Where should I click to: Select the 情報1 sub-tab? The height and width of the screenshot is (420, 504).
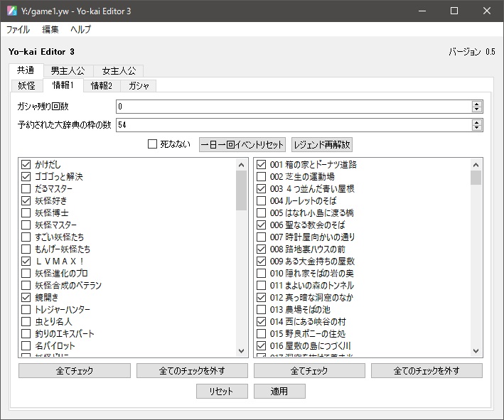click(x=63, y=85)
